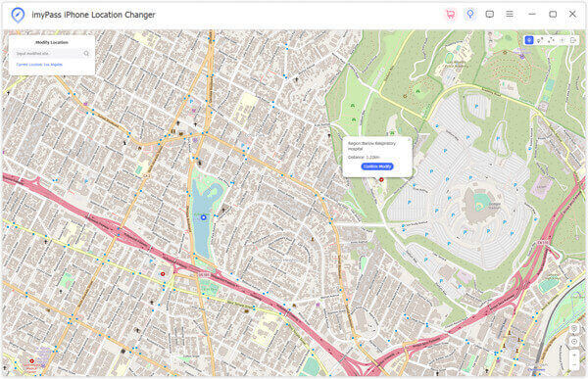Zoom out the map with minus button
This screenshot has width=588, height=379.
(574, 364)
